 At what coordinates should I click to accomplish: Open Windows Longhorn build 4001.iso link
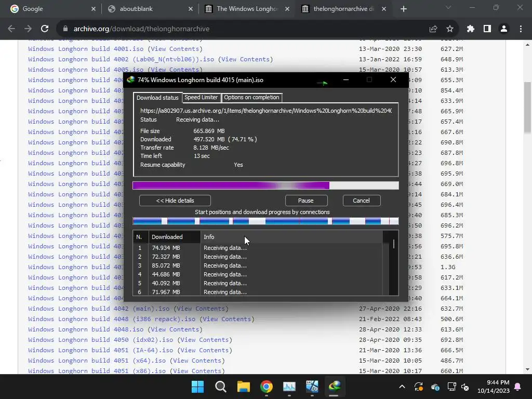86,49
